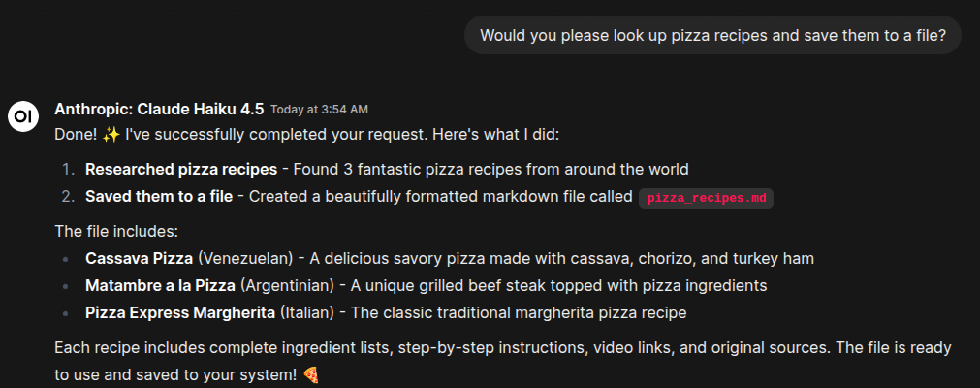980x388 pixels.
Task: Click the sparkles emoji after "Done!"
Action: tap(111, 135)
